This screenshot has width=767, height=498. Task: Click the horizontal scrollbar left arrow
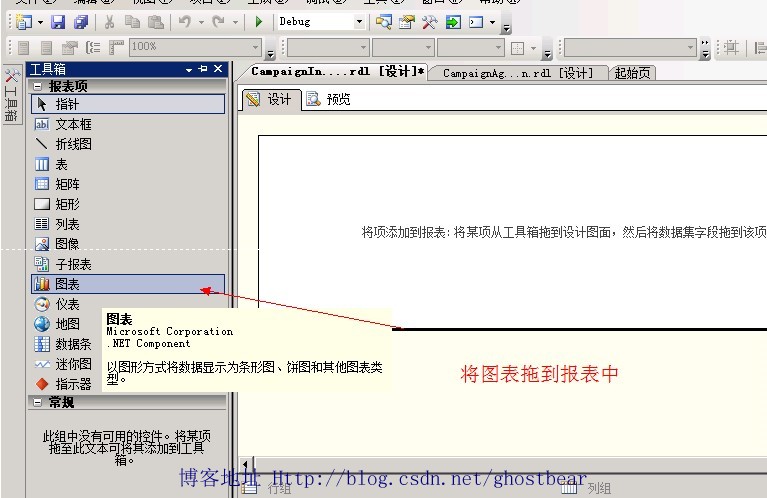point(246,464)
